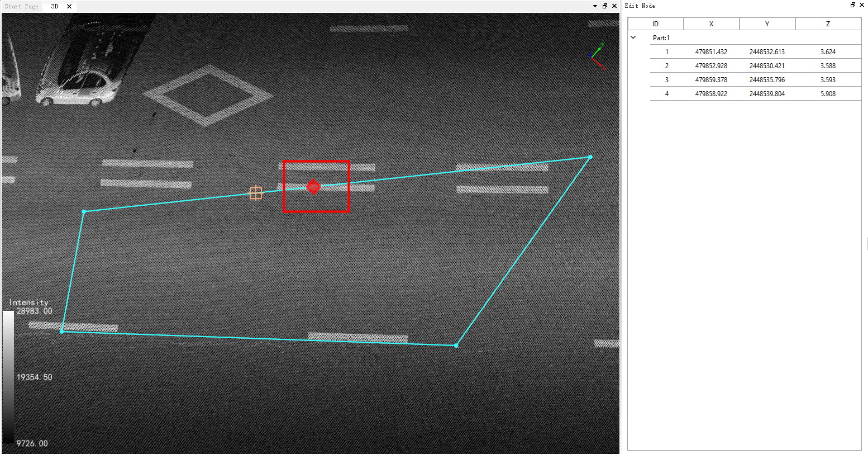This screenshot has width=868, height=454.
Task: Click X value 479859.378
Action: coord(712,80)
